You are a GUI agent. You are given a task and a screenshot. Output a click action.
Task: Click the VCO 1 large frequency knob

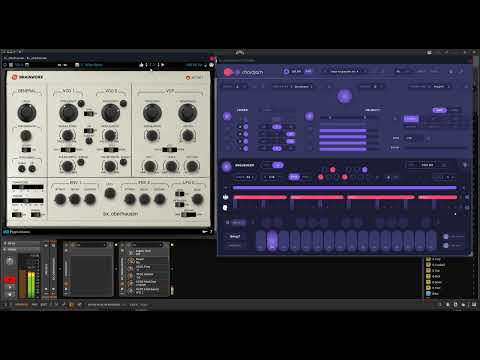coord(69,113)
